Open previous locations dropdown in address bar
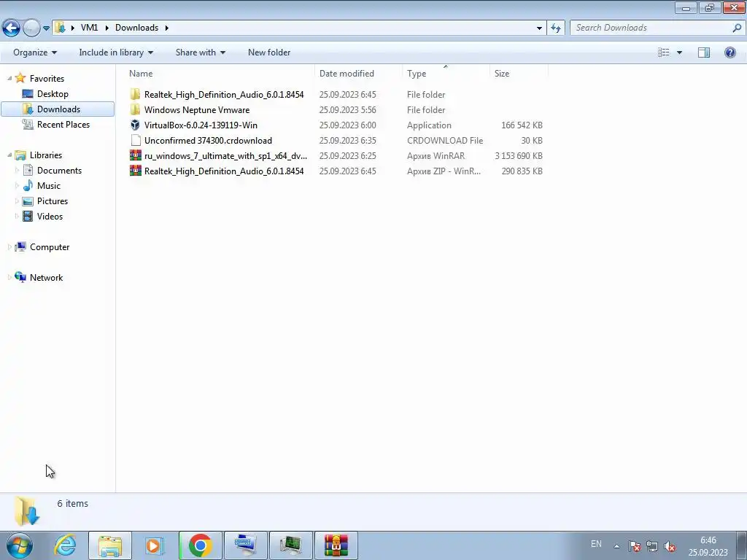The width and height of the screenshot is (747, 560). point(539,28)
